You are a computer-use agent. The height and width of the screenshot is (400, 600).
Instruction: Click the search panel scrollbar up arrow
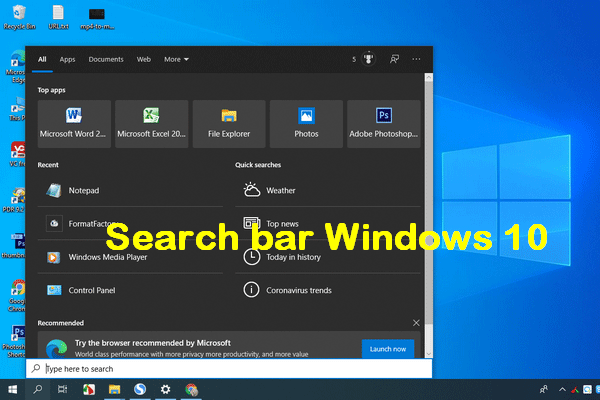tap(429, 77)
